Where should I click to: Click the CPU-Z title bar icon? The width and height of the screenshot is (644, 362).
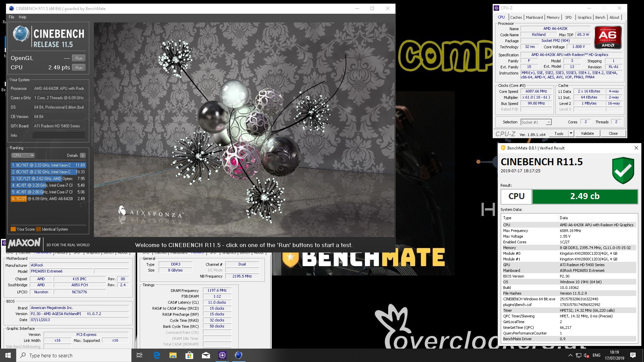[497, 8]
